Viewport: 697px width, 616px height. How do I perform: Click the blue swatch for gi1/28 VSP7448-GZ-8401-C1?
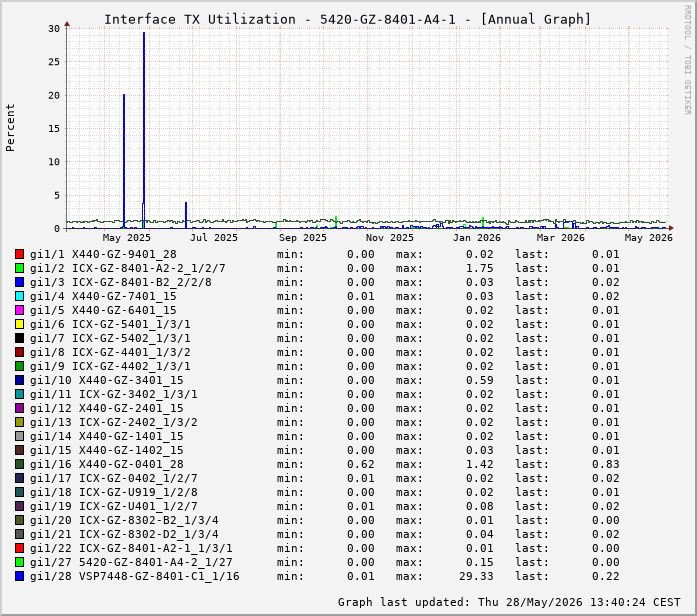[x=19, y=576]
